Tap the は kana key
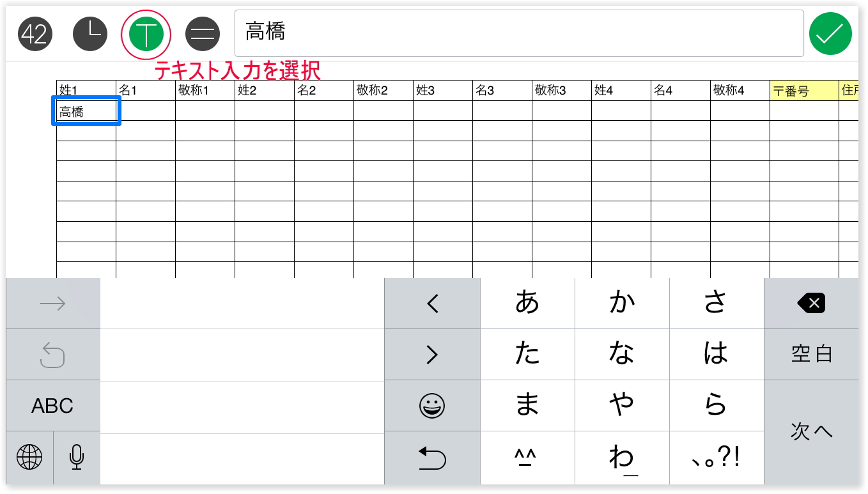 coord(717,355)
